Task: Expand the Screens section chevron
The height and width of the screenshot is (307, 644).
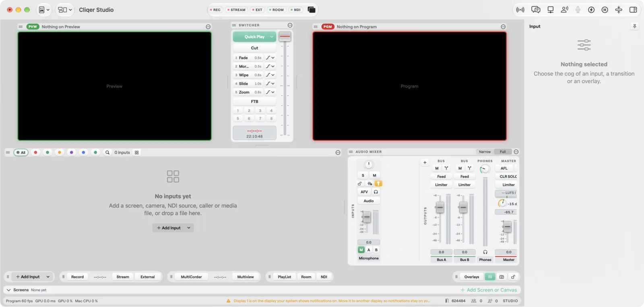Action: click(8, 290)
